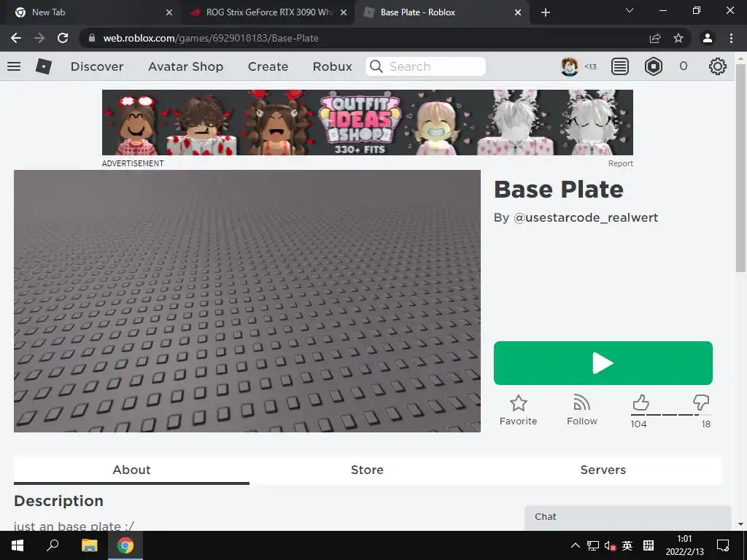Show hidden system tray icons

(x=576, y=545)
